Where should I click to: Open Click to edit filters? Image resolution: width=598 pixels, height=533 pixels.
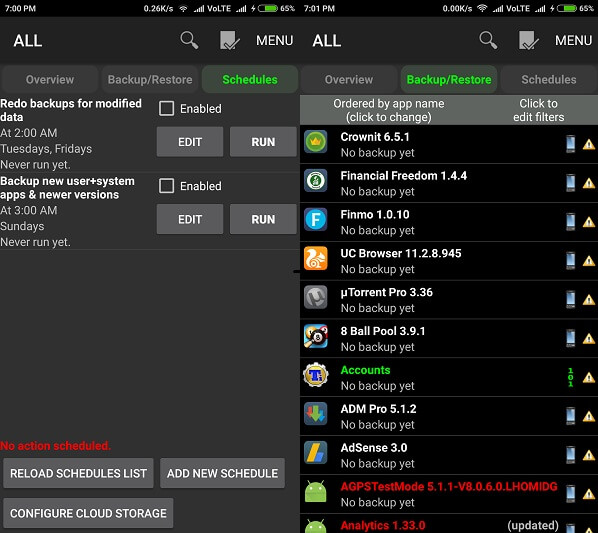point(539,110)
